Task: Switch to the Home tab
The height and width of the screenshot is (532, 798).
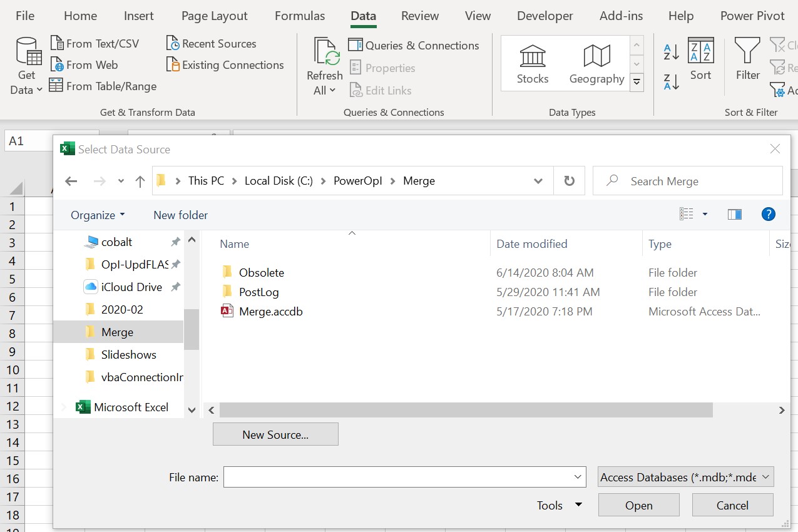Action: tap(80, 16)
